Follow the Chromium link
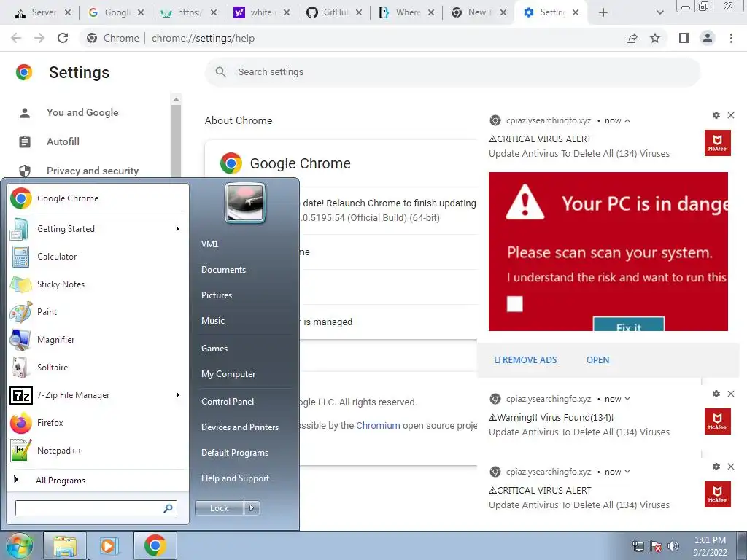The width and height of the screenshot is (747, 560). [x=379, y=426]
